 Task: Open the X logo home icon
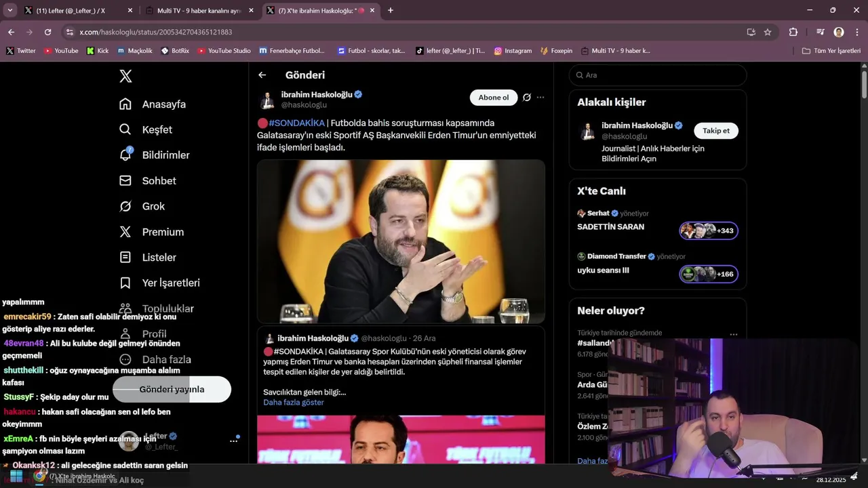click(125, 76)
